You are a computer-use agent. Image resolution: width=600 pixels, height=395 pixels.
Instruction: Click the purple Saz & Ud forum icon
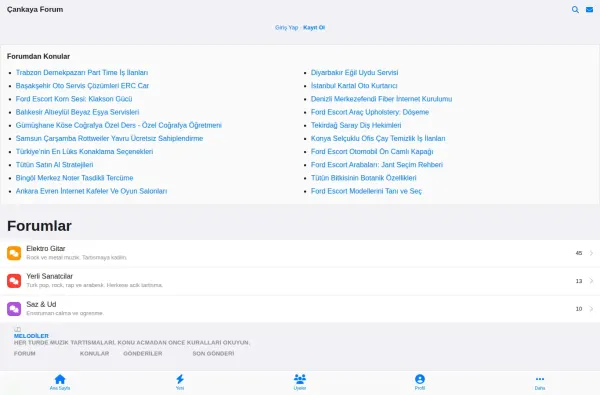[14, 309]
